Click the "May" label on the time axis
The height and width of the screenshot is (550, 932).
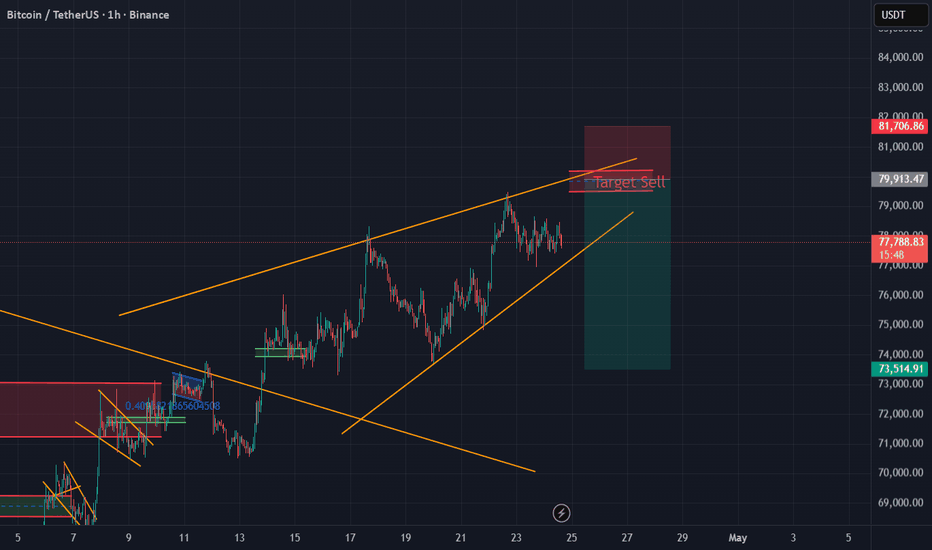tap(737, 538)
